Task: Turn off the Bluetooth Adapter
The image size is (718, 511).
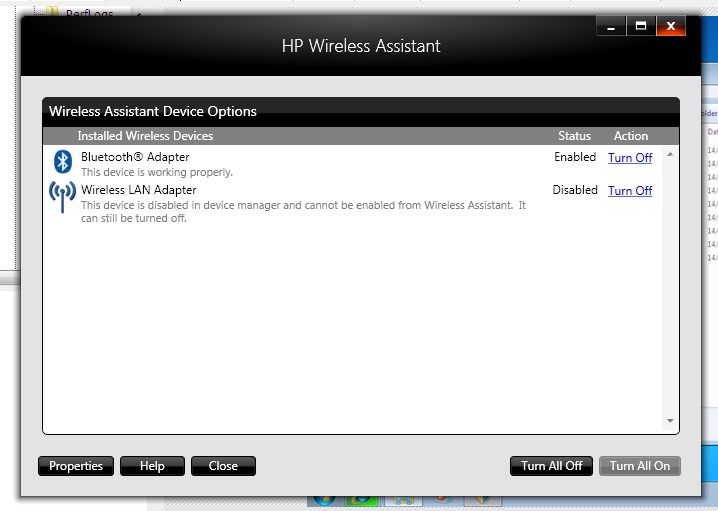Action: 630,158
